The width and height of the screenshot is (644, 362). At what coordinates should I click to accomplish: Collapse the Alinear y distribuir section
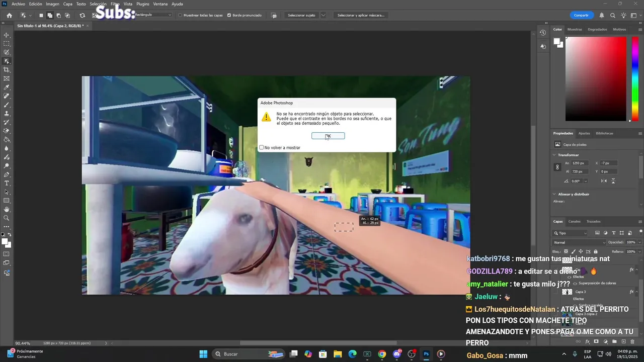point(555,194)
